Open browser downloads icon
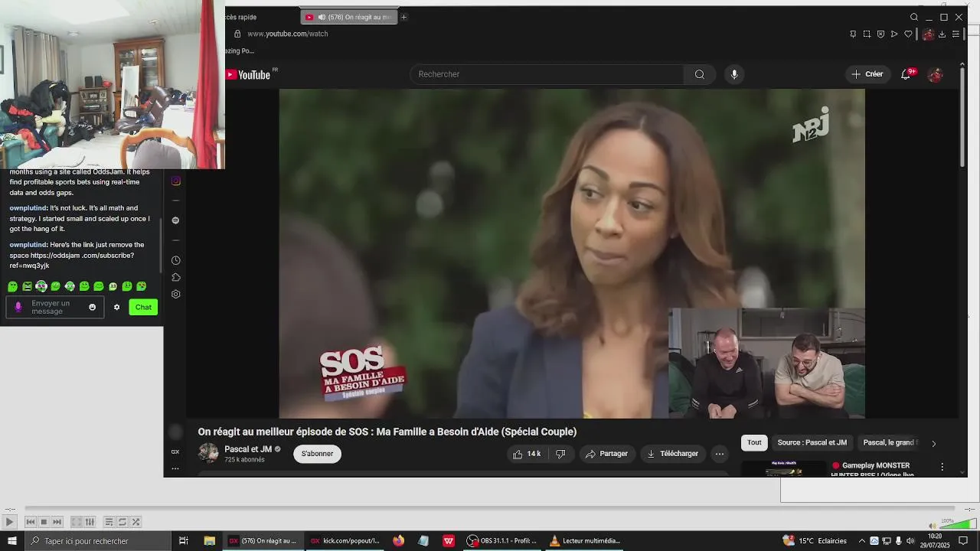 coord(942,34)
